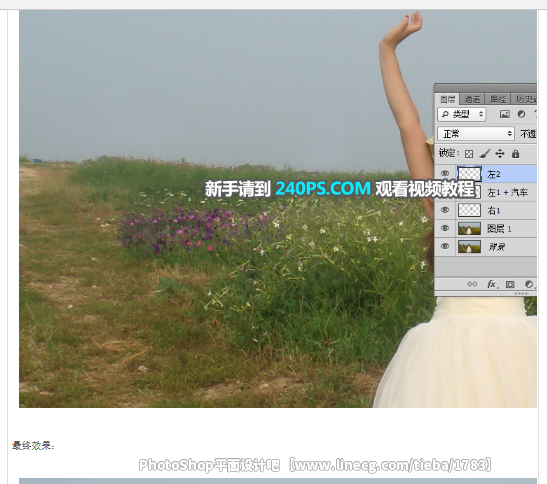547x484 pixels.
Task: Open the 正常 blend mode dropdown
Action: 476,134
